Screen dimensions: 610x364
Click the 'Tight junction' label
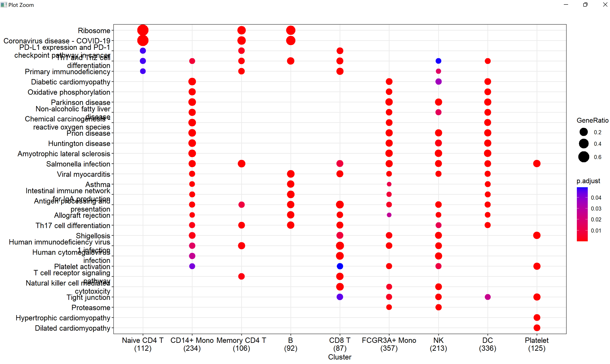(89, 297)
